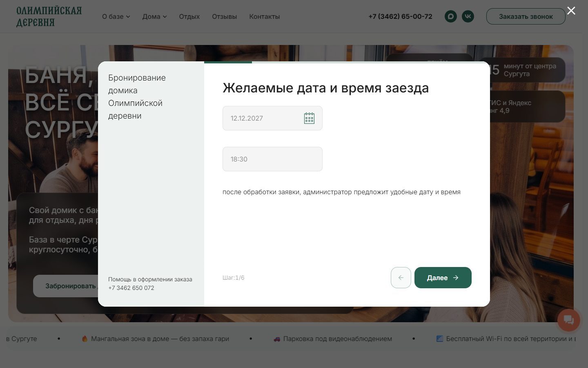Open the Контакты menu item
The width and height of the screenshot is (588, 368).
click(265, 16)
